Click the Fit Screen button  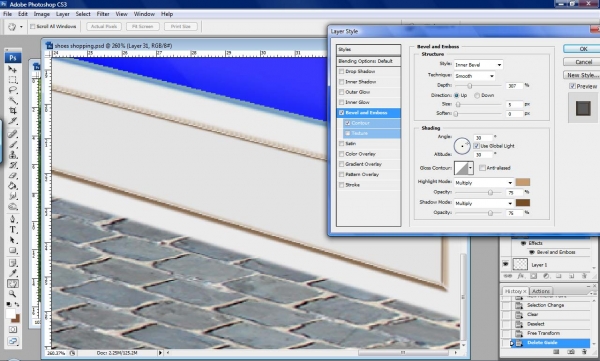[143, 26]
